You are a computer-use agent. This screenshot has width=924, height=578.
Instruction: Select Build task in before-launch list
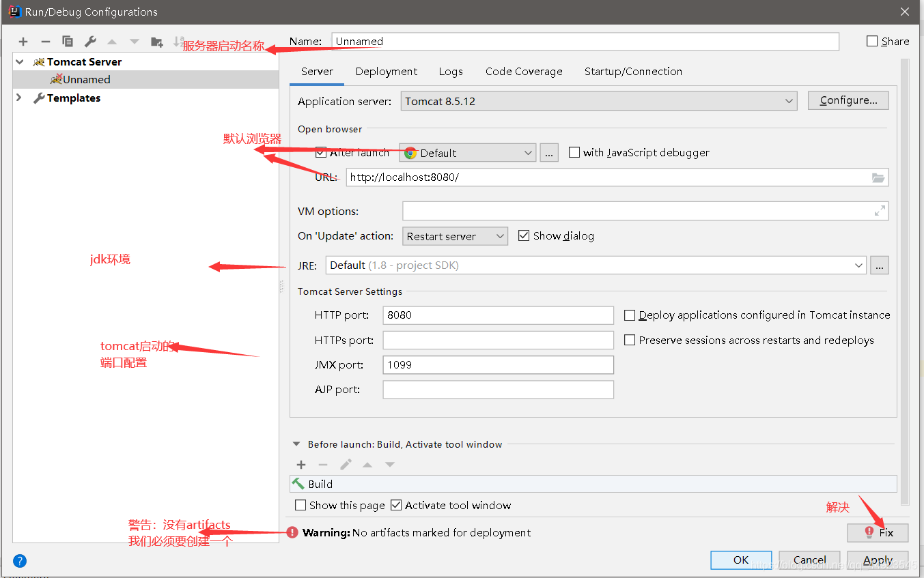(593, 484)
